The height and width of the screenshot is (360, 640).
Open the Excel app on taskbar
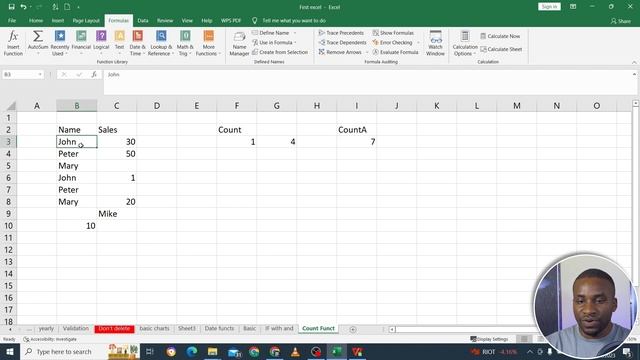point(337,351)
